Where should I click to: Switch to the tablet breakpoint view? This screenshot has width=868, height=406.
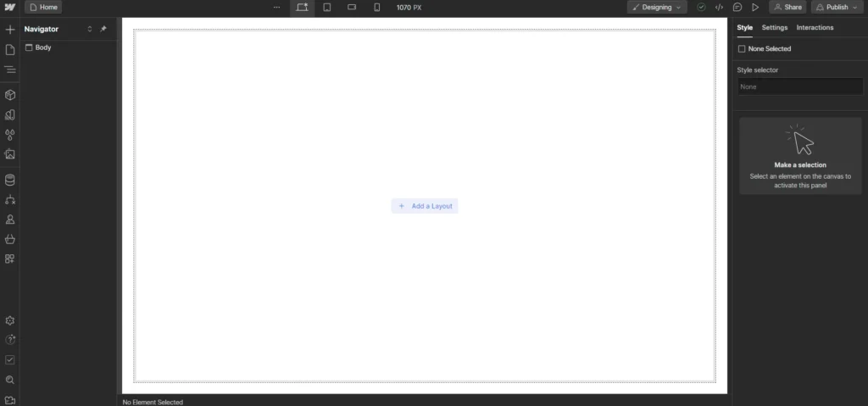(327, 7)
